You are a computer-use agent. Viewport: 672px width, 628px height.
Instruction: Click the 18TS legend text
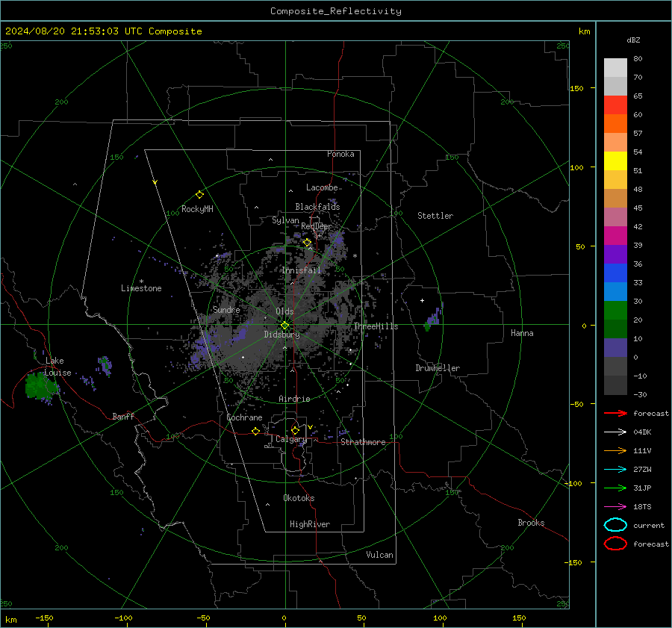642,507
